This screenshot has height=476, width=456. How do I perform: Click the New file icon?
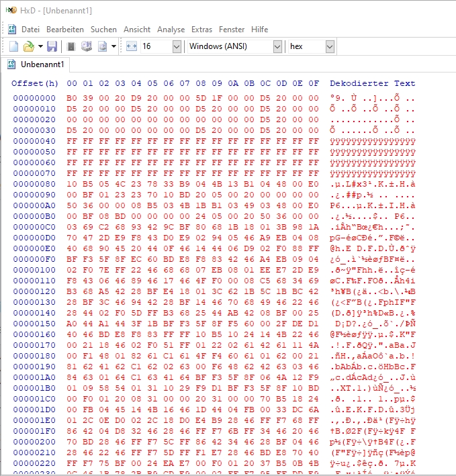point(13,46)
